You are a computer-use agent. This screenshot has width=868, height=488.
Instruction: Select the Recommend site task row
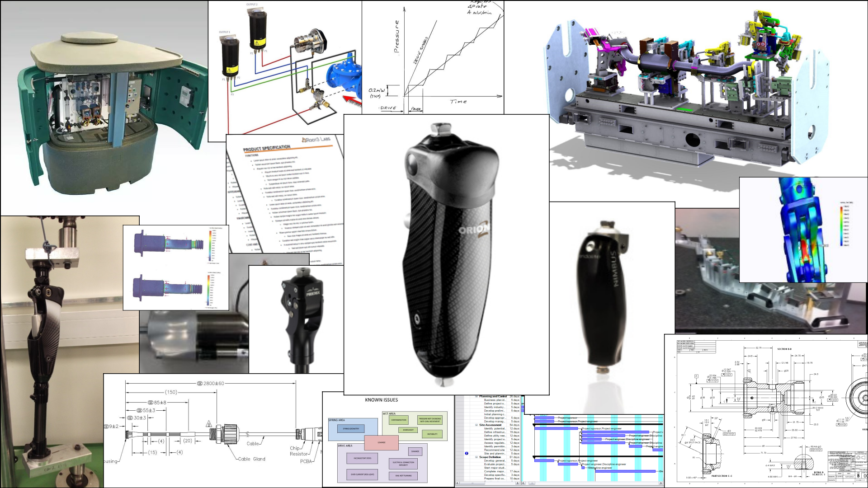[494, 450]
